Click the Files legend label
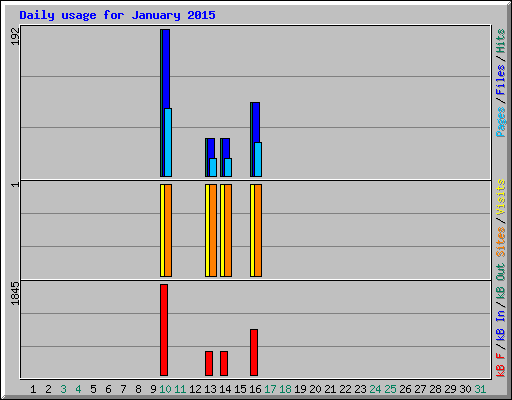512x400 pixels. (x=501, y=80)
